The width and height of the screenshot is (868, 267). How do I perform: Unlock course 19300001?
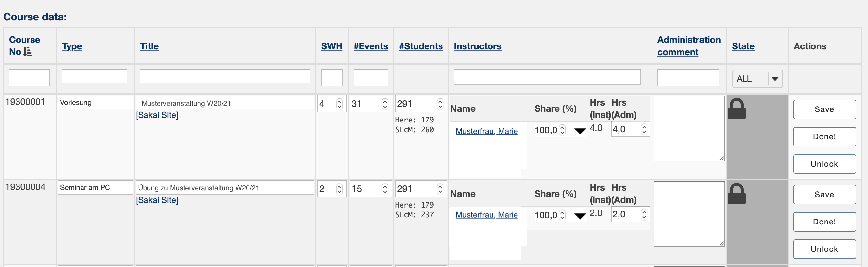(824, 164)
